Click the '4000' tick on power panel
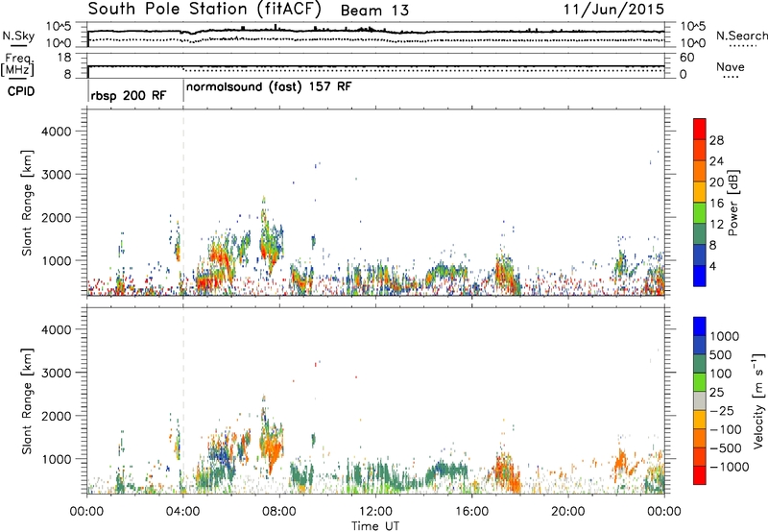The width and height of the screenshot is (768, 532). [x=57, y=132]
